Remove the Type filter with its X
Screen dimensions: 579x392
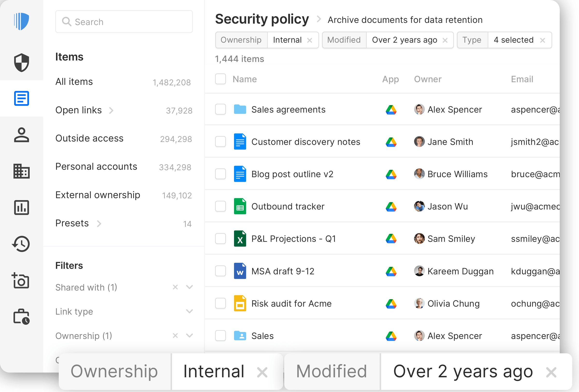[x=542, y=40]
